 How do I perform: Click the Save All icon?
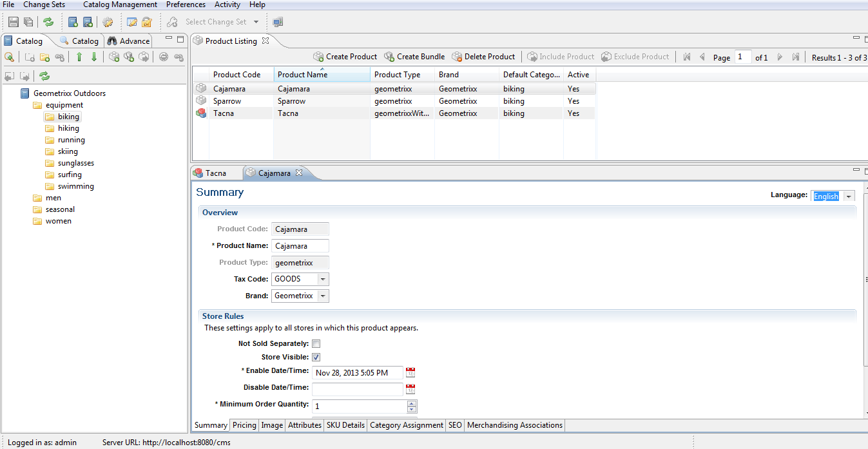28,22
